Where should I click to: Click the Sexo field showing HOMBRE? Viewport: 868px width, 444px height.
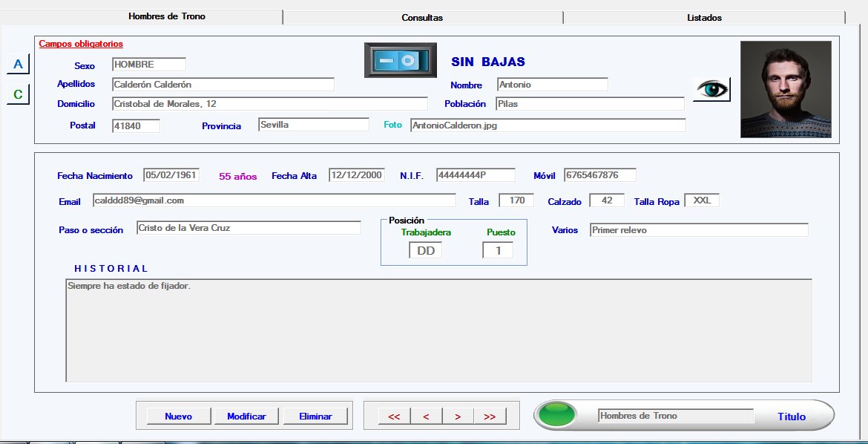click(x=148, y=65)
